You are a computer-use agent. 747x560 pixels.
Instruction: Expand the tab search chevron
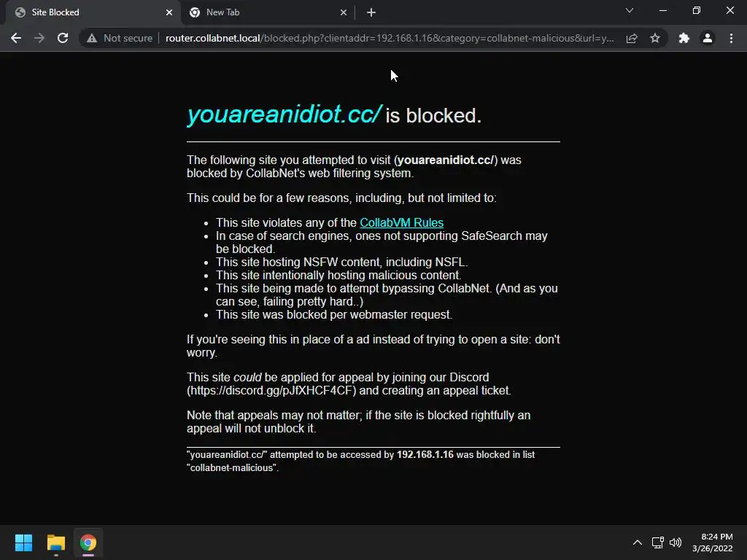click(630, 10)
